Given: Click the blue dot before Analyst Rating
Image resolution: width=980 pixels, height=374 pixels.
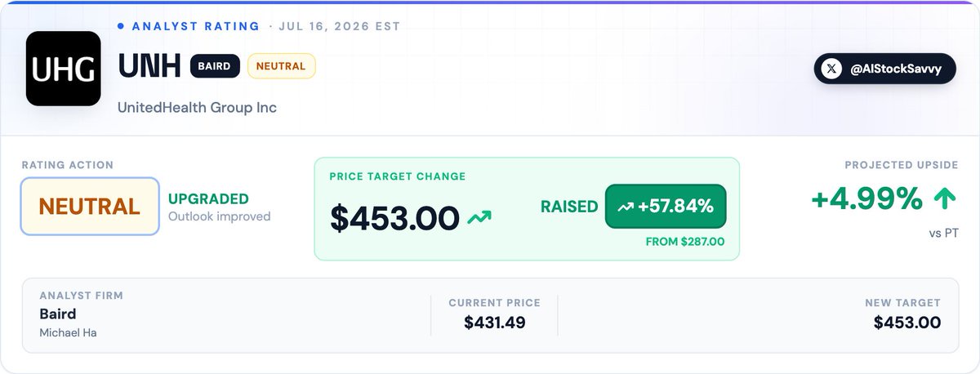Looking at the screenshot, I should click(121, 26).
